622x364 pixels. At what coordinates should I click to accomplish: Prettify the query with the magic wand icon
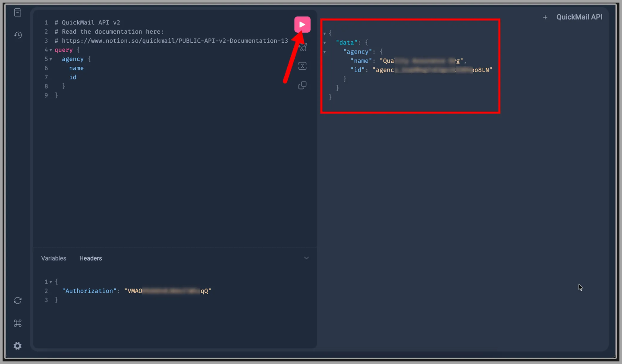[303, 47]
